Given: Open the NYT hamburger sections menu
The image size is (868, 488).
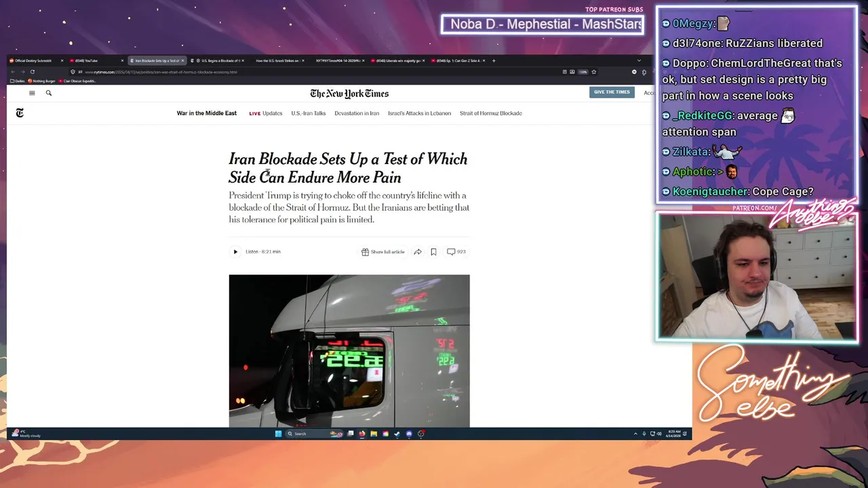Looking at the screenshot, I should (x=31, y=93).
